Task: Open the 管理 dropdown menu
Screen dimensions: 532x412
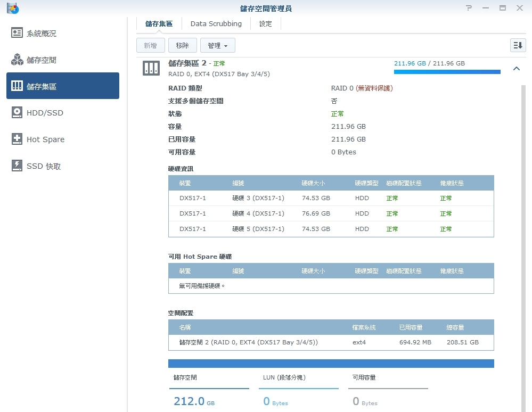Action: coord(217,45)
